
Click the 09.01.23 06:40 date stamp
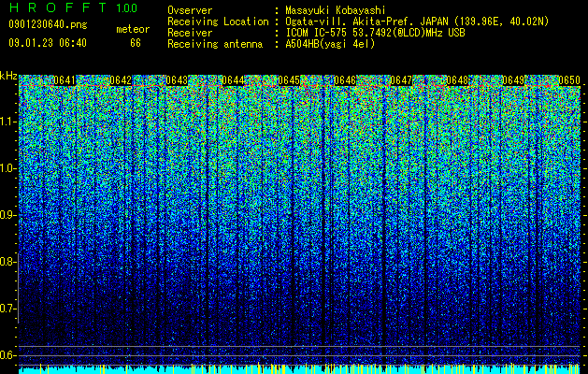click(x=48, y=43)
